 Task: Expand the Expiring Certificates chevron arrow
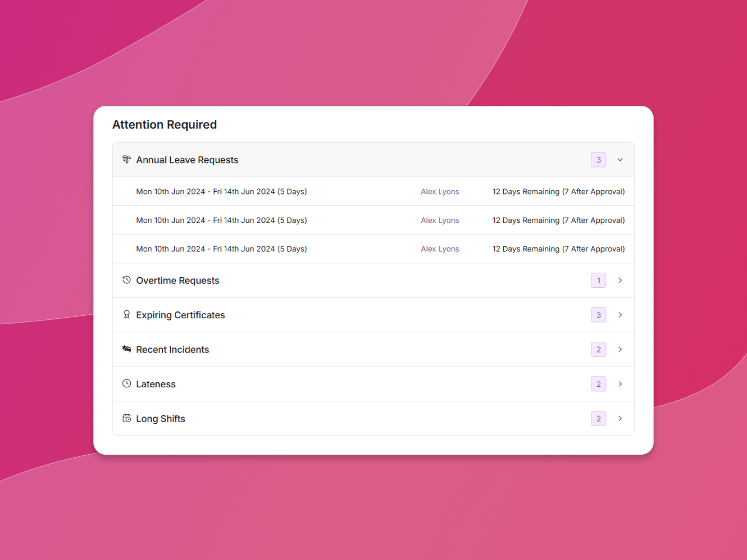[620, 315]
